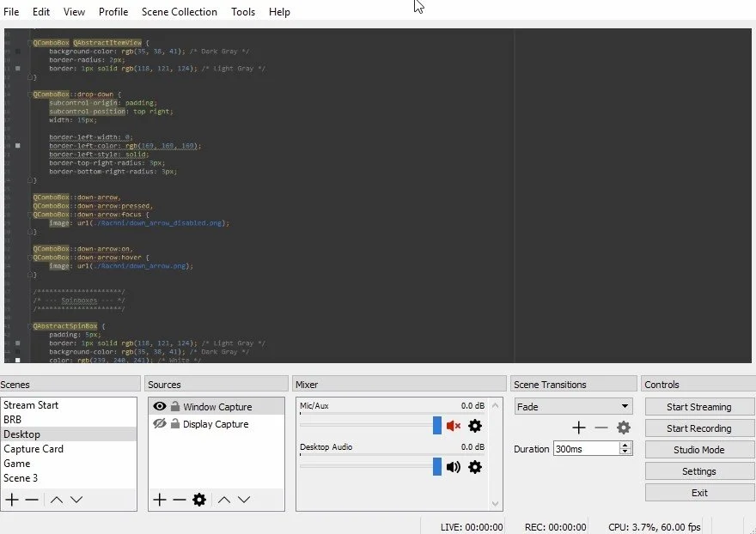Remove the selected scene with minus icon
Viewport: 756px width, 534px height.
(32, 500)
